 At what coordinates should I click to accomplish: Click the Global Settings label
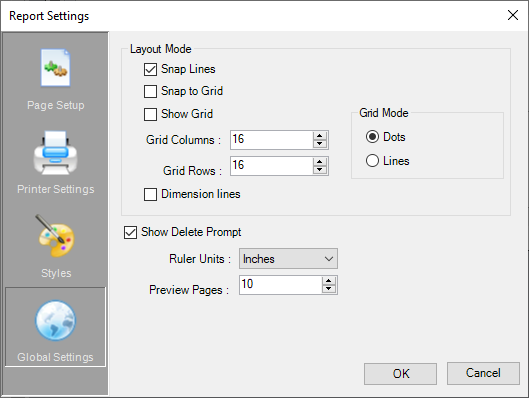(x=55, y=357)
